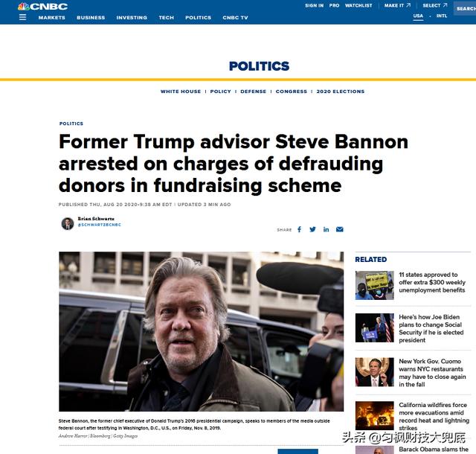The width and height of the screenshot is (476, 454).
Task: Click the Search button
Action: 466,8
